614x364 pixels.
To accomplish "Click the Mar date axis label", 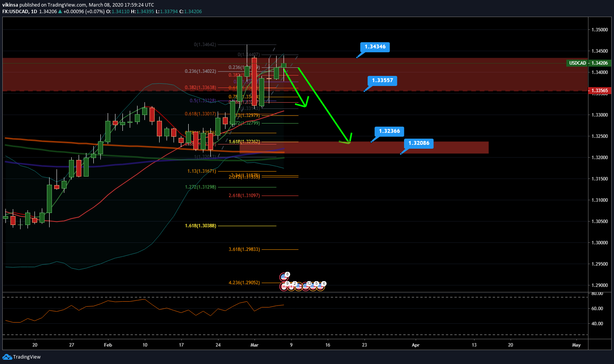I will [x=255, y=345].
